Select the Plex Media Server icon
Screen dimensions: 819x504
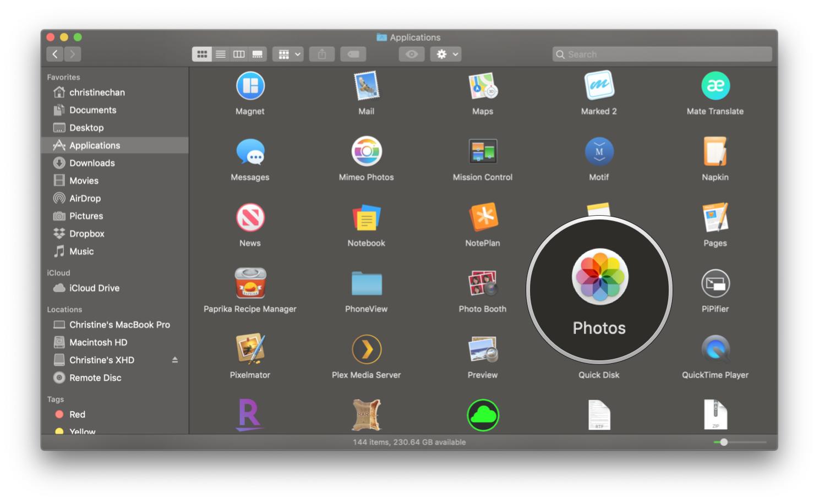tap(367, 349)
